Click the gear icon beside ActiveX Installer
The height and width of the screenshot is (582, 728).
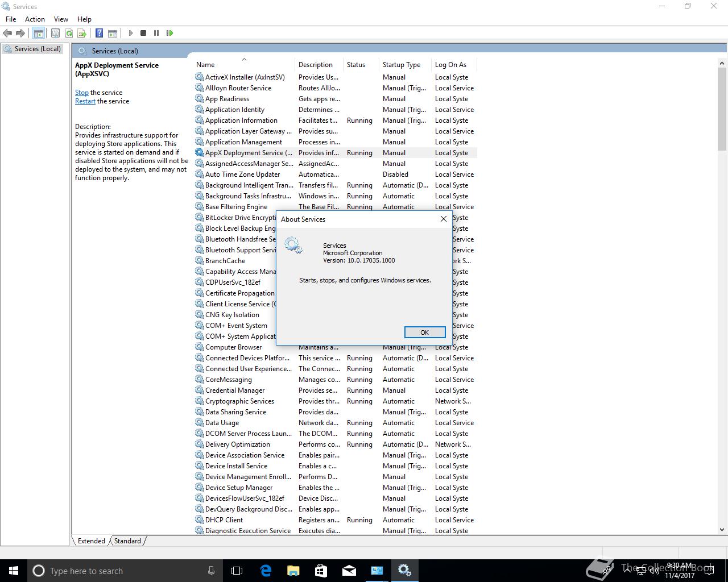coord(199,77)
